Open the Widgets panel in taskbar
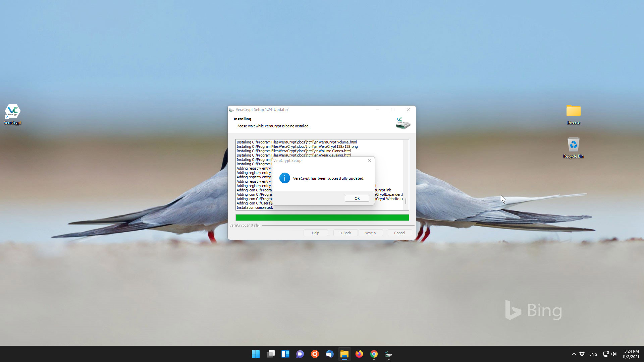Viewport: 644px width, 362px height. [x=285, y=354]
